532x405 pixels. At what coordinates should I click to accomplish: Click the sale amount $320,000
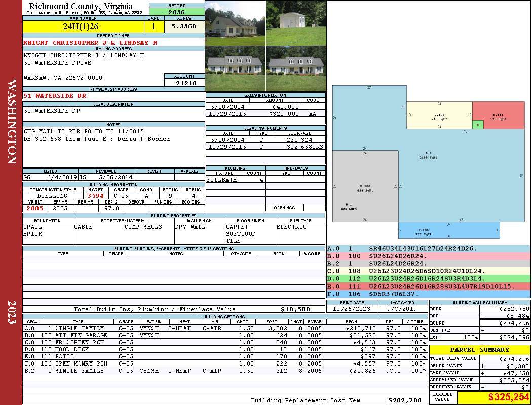[284, 114]
